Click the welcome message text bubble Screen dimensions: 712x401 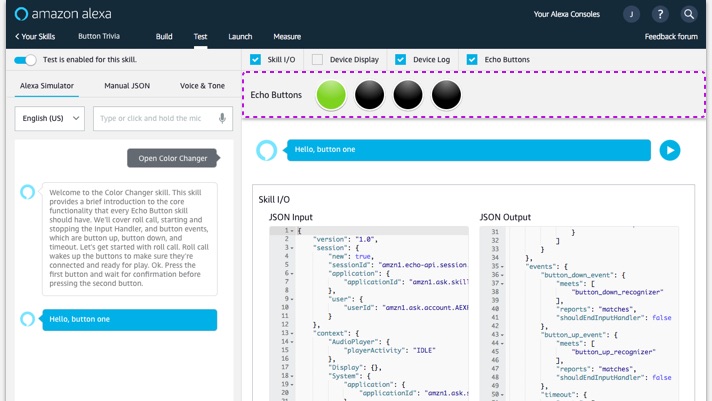129,238
